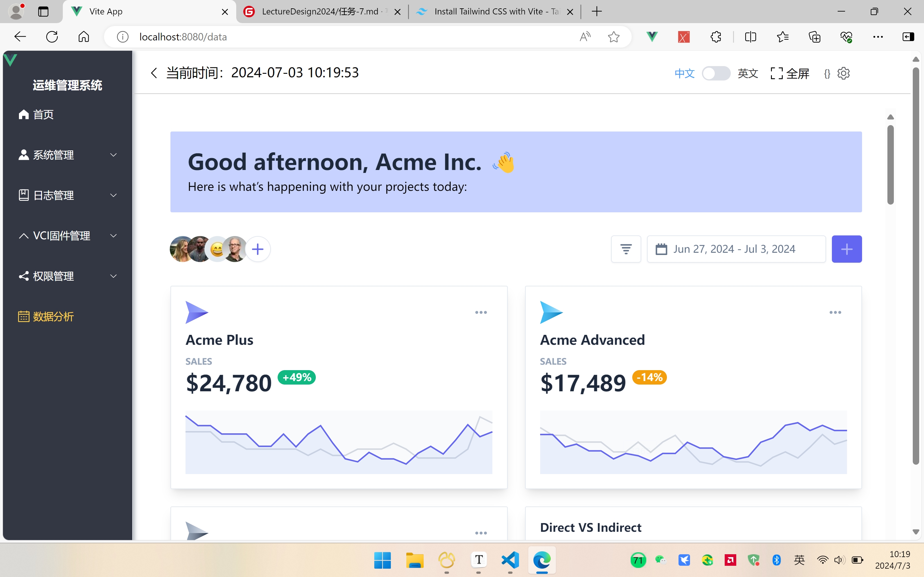Click the curly braces icon in header
Screen dimensions: 924x577
pyautogui.click(x=827, y=74)
